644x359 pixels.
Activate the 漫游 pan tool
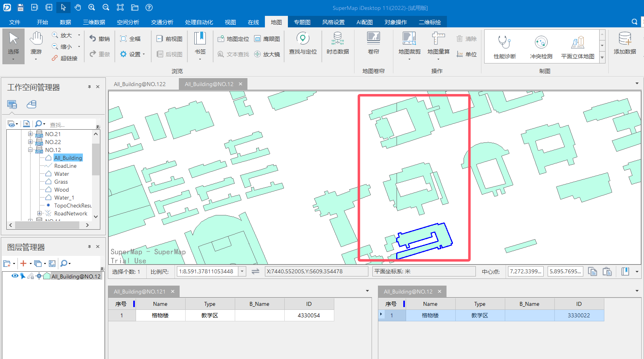36,46
